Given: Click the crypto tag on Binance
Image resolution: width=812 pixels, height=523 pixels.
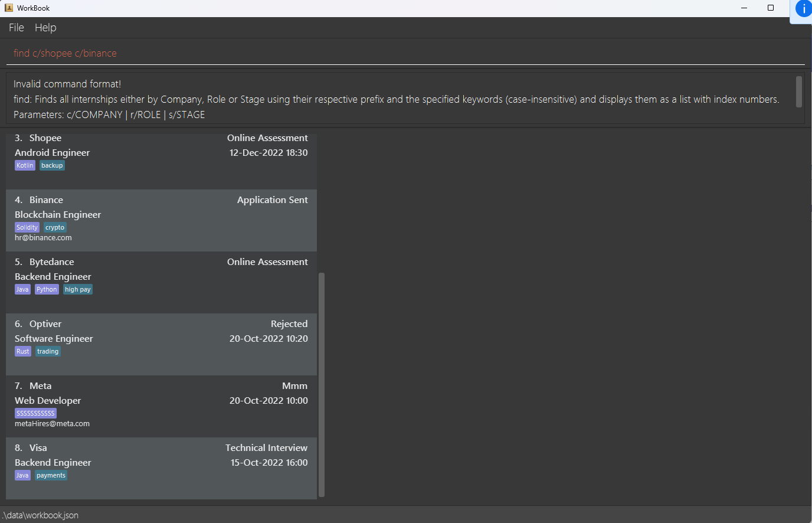Looking at the screenshot, I should tap(55, 227).
